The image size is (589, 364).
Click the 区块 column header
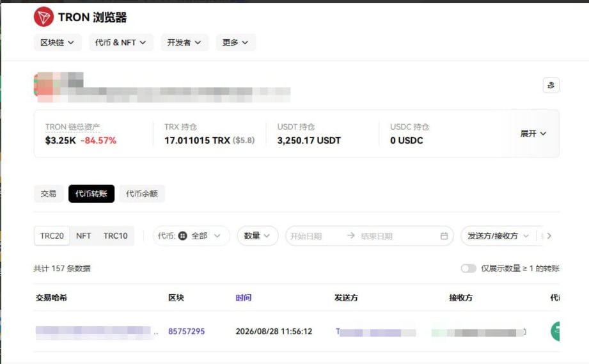(x=176, y=298)
